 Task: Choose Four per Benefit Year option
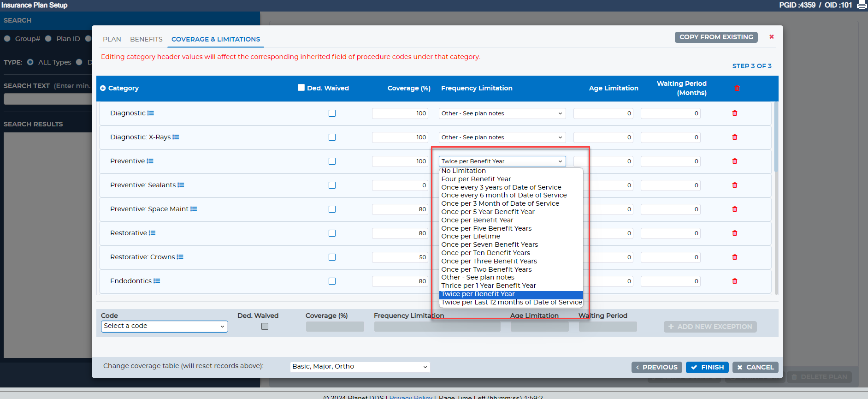(x=511, y=179)
